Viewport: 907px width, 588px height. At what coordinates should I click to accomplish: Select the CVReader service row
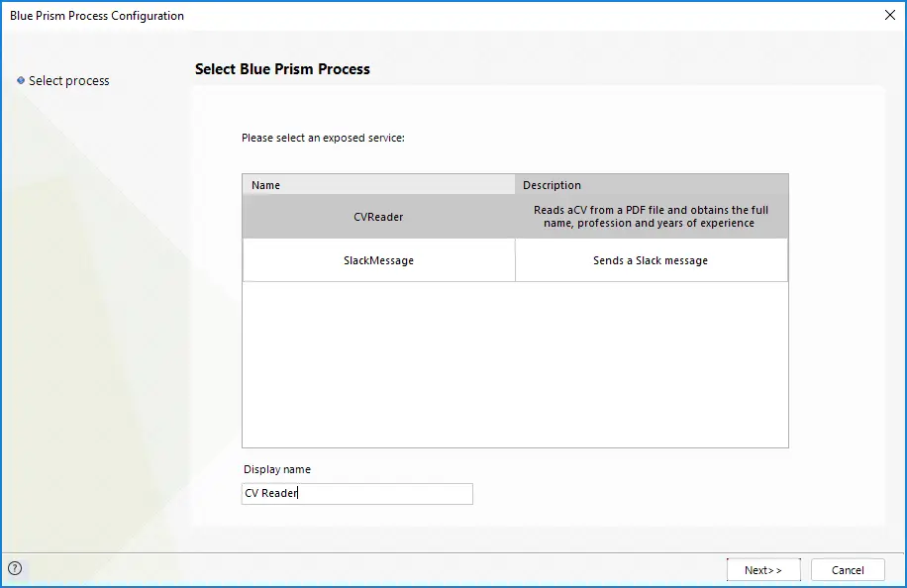pos(515,216)
